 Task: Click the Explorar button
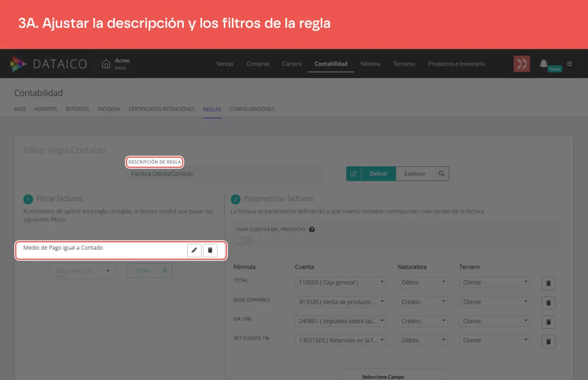(415, 174)
